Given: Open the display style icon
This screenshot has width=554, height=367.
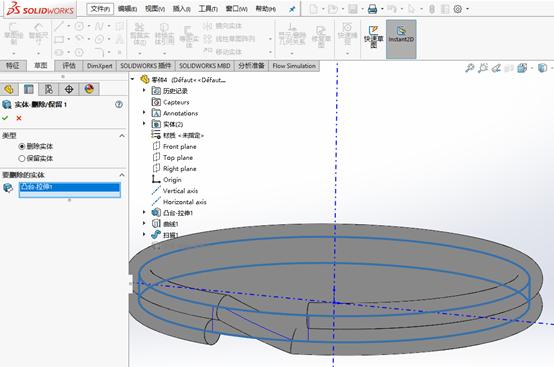Looking at the screenshot, I should tap(542, 68).
